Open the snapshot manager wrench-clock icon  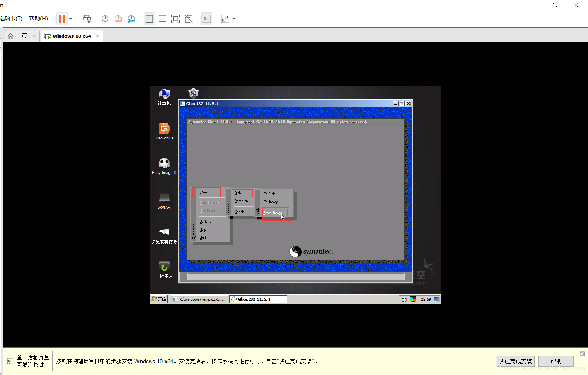coord(131,19)
